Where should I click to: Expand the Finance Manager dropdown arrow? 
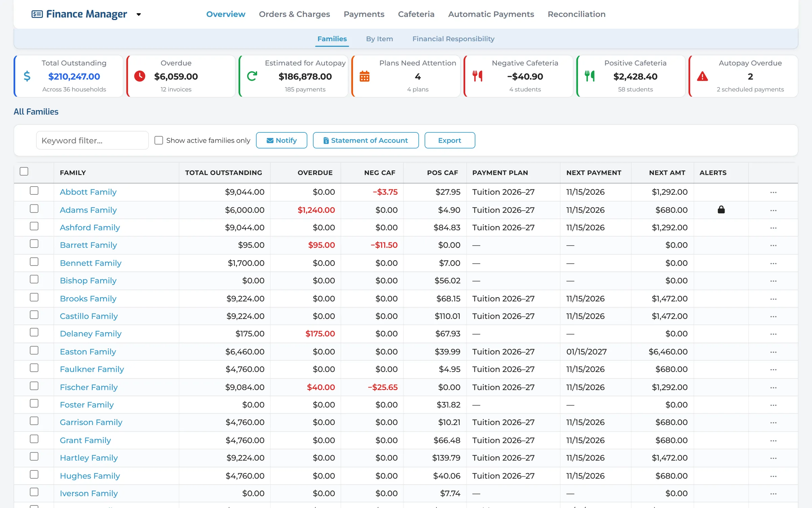(139, 15)
